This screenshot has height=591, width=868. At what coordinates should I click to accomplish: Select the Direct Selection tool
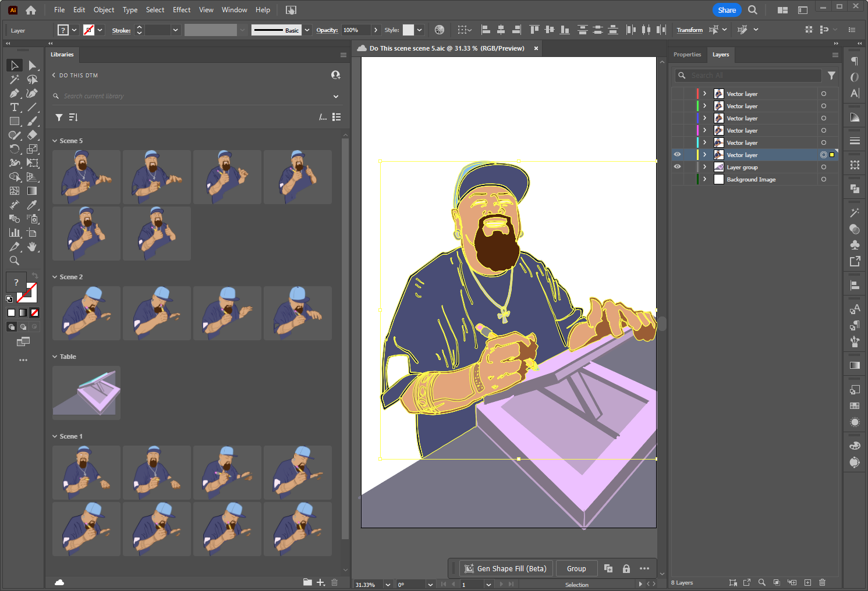[33, 65]
